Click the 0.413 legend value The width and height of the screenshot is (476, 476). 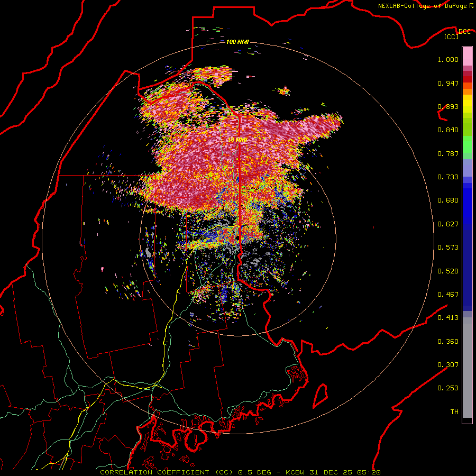pyautogui.click(x=448, y=318)
